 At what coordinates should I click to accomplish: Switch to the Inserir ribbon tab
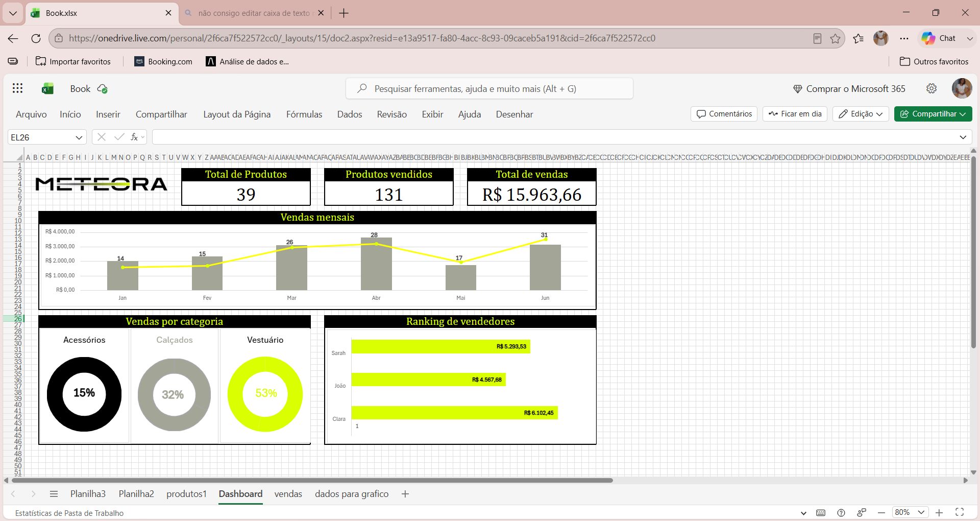108,114
